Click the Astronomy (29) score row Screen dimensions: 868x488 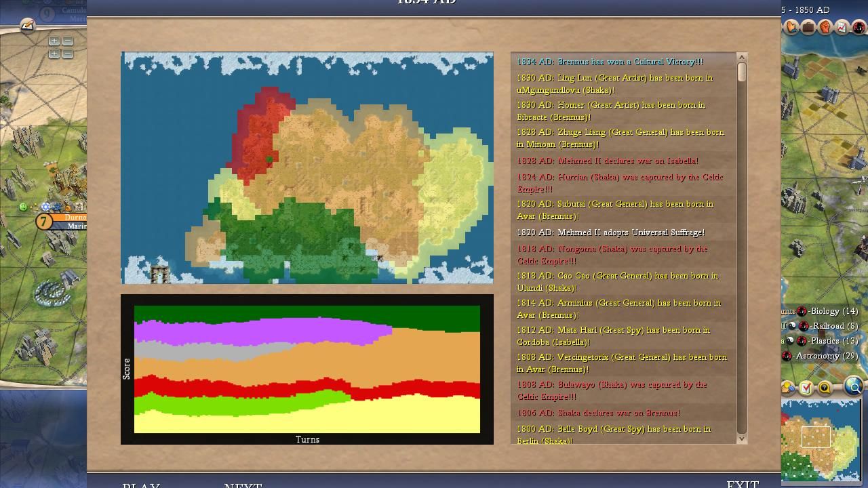tap(821, 356)
